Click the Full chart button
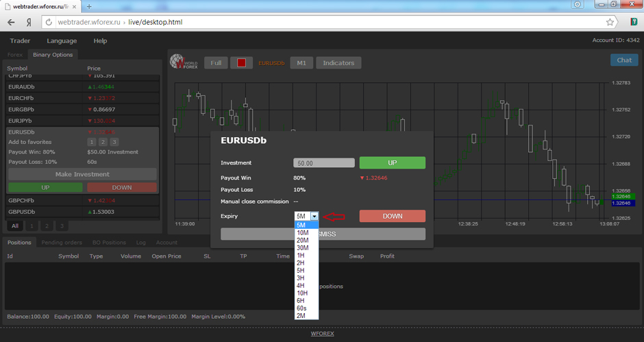Image resolution: width=644 pixels, height=342 pixels. (216, 63)
